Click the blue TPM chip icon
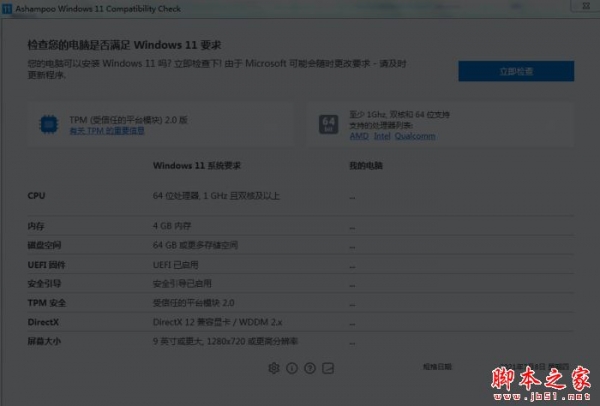This screenshot has height=406, width=600. click(49, 124)
